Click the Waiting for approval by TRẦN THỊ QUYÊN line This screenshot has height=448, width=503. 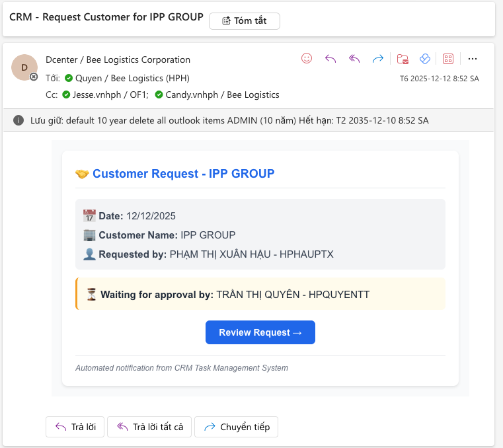(235, 295)
